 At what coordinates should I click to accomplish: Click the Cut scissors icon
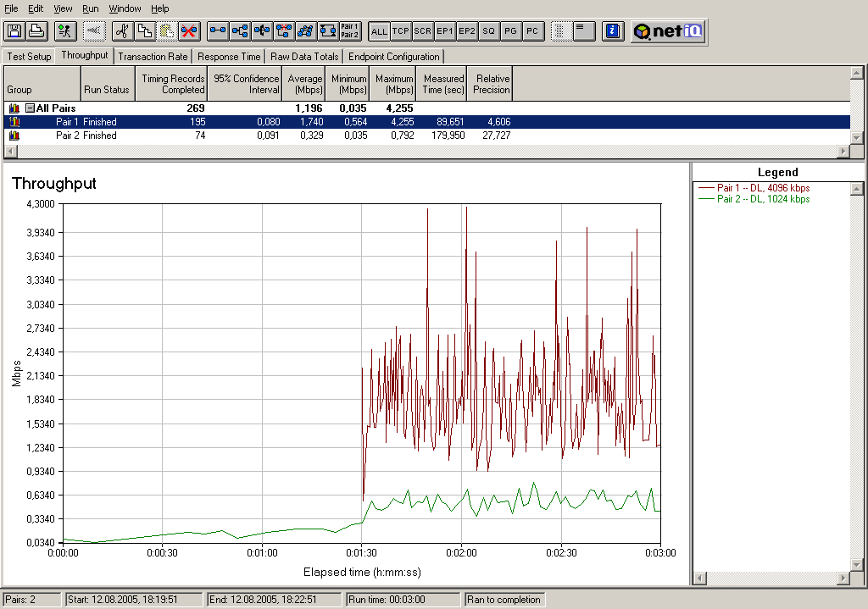click(x=122, y=31)
